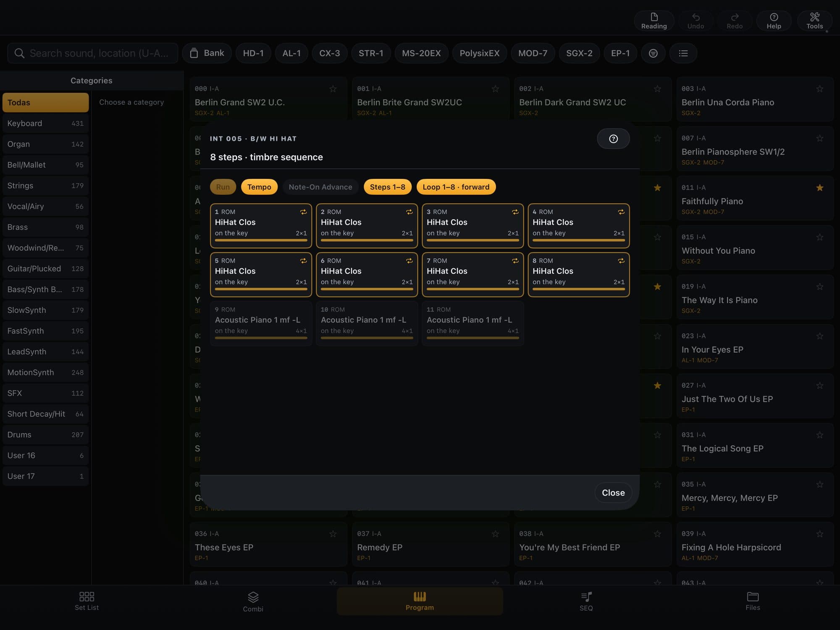Toggle the Run chip
The image size is (840, 630).
pos(223,187)
